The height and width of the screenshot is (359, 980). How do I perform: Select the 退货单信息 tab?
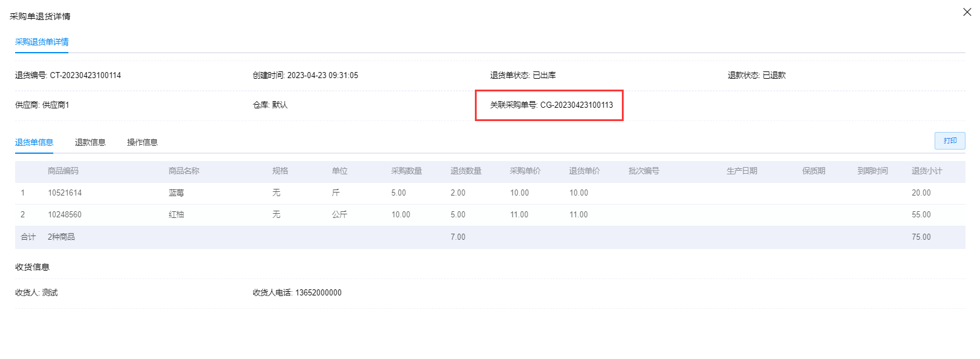click(34, 142)
